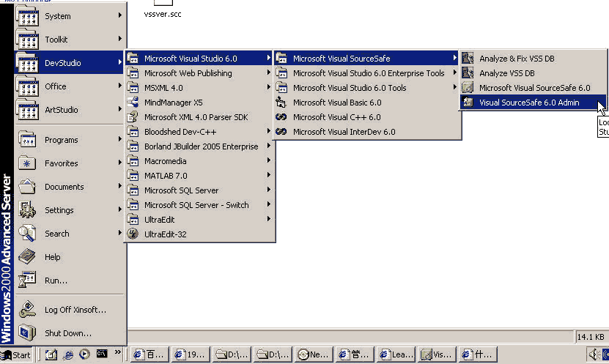609x364 pixels.
Task: Switch to the Lea... taskbar window
Action: tap(396, 354)
